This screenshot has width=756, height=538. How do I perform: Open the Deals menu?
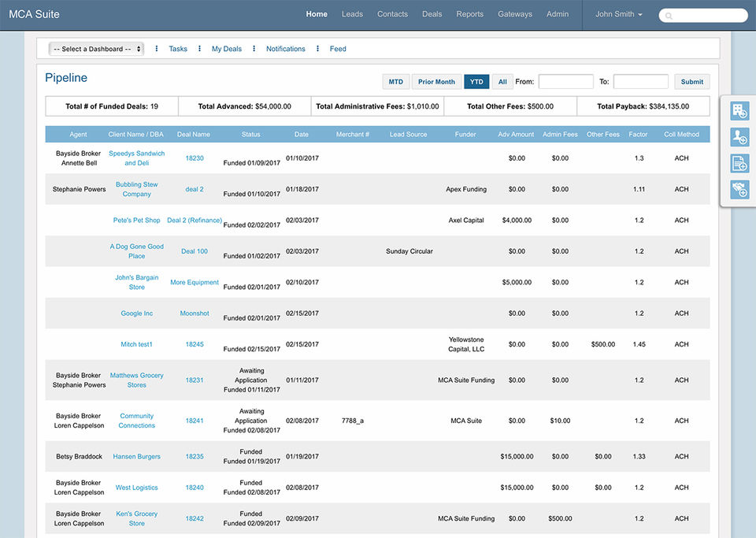[432, 14]
